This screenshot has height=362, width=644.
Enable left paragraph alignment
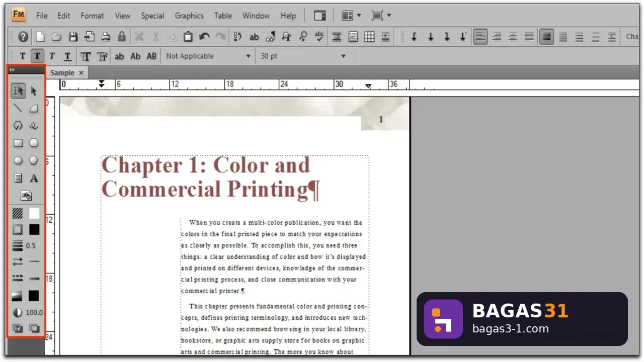[480, 37]
